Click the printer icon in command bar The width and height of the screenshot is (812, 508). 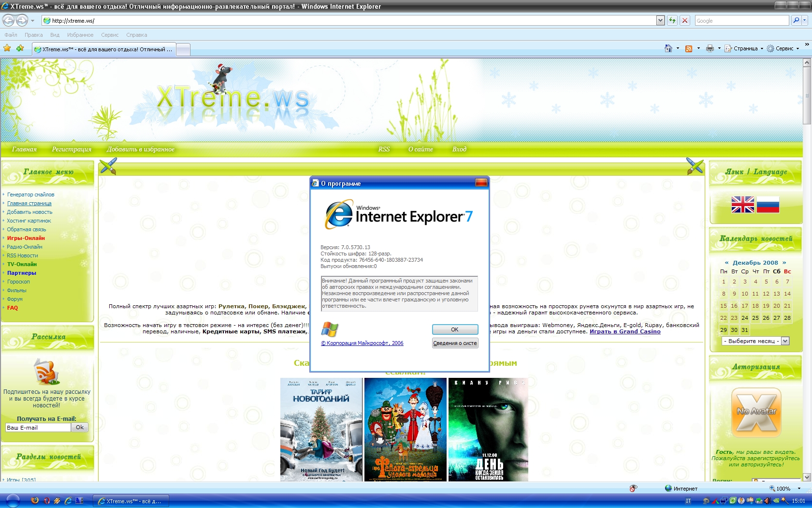710,48
